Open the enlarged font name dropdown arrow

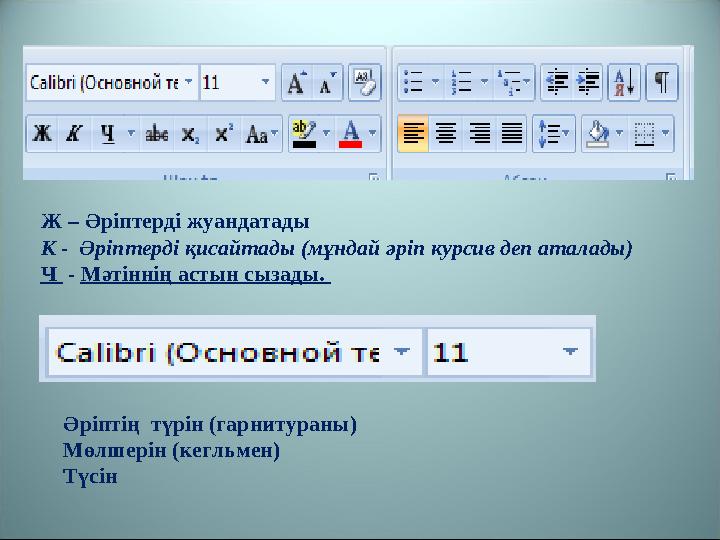(x=402, y=352)
